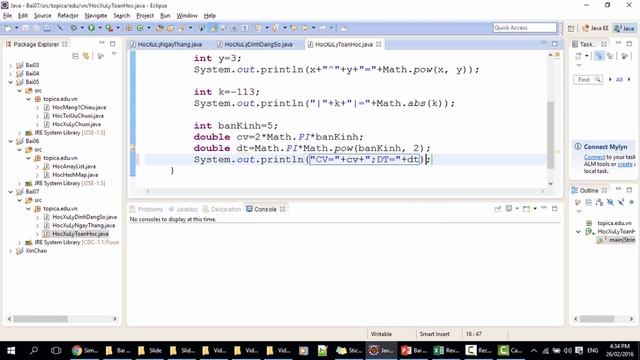Screen dimensions: 640x360
Task: Click the Quick Access input field
Action: [x=524, y=27]
